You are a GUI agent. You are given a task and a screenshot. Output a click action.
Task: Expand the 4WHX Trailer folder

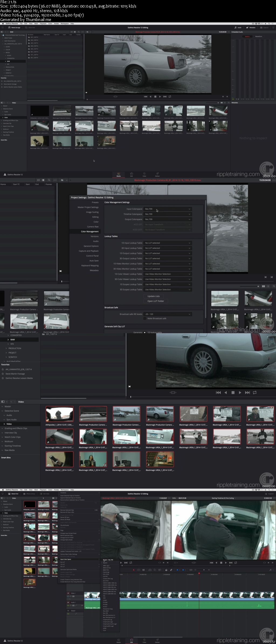click(x=3, y=38)
